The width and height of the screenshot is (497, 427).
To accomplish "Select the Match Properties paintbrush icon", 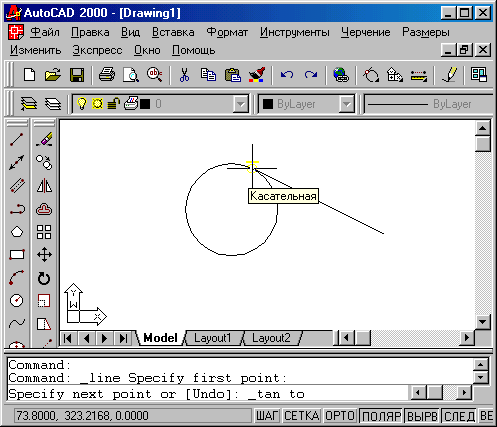I will pos(257,74).
